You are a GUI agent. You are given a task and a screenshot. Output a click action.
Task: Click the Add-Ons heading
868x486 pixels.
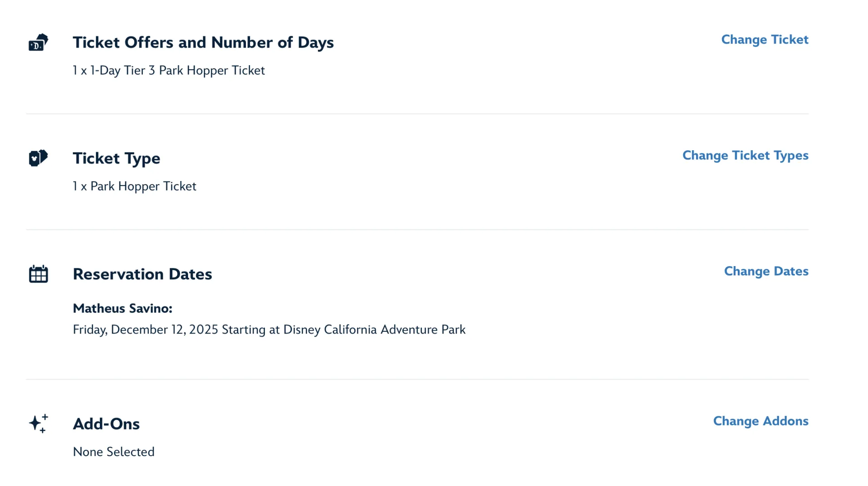point(106,424)
